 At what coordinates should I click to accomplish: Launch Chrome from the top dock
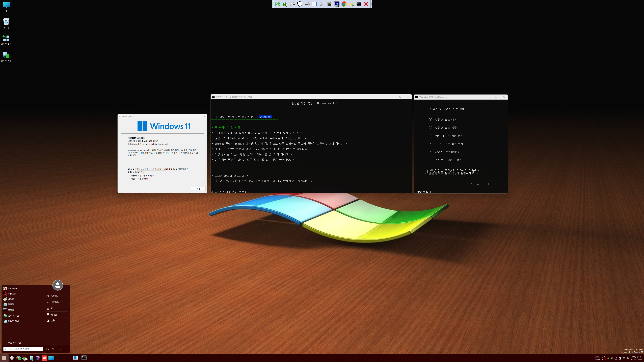click(x=344, y=4)
